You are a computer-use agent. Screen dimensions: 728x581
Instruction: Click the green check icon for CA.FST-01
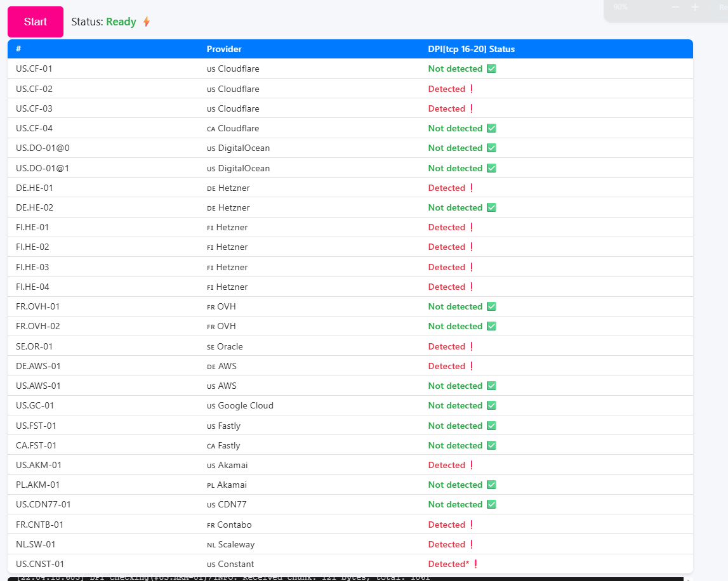[492, 445]
